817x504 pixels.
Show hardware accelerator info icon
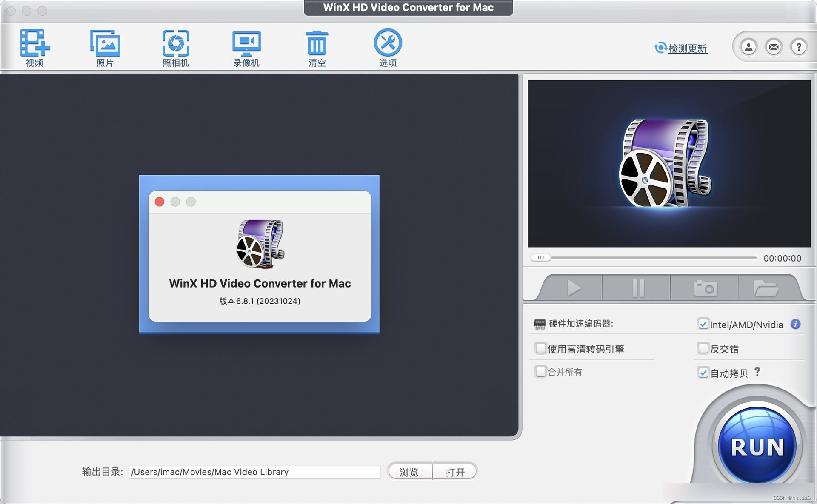tap(795, 324)
